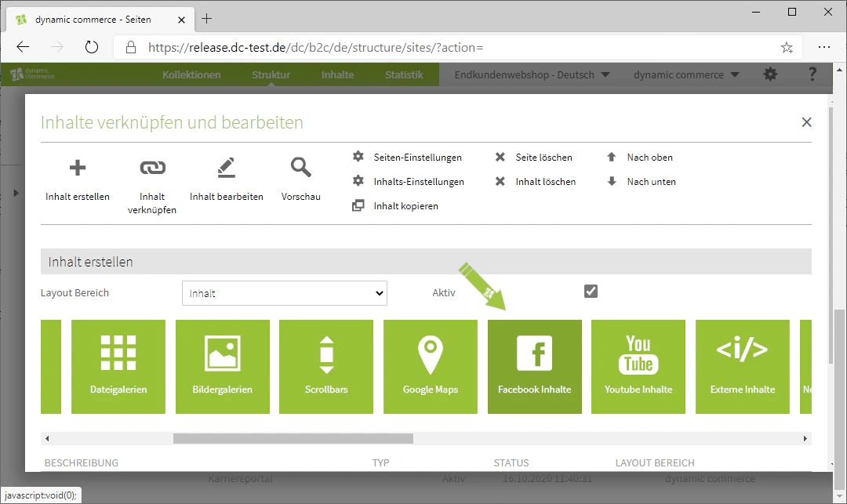This screenshot has width=847, height=504.
Task: Open the Statistik menu
Action: pos(404,74)
